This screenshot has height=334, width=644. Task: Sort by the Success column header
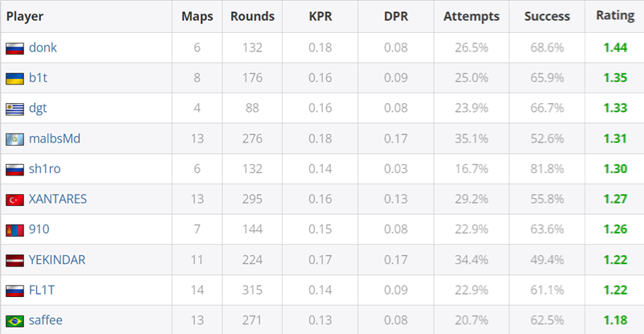(547, 16)
